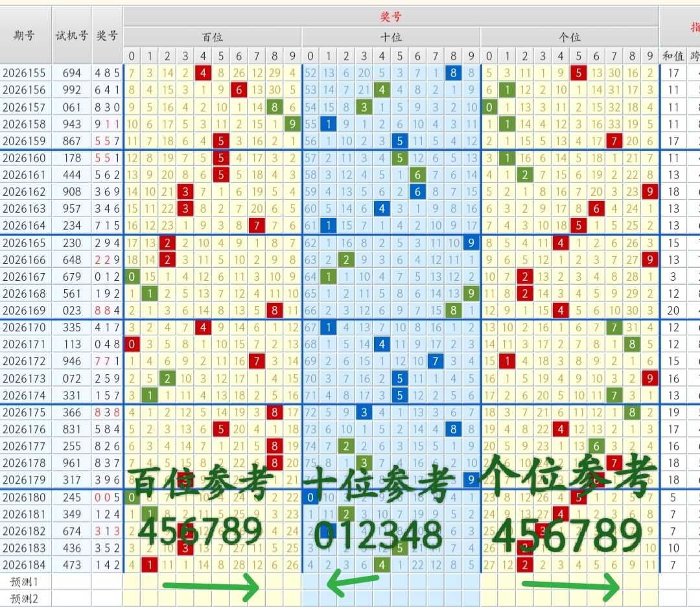Click the 十位参考 number 012348
Viewport: 700px width, 607px height.
(x=378, y=536)
